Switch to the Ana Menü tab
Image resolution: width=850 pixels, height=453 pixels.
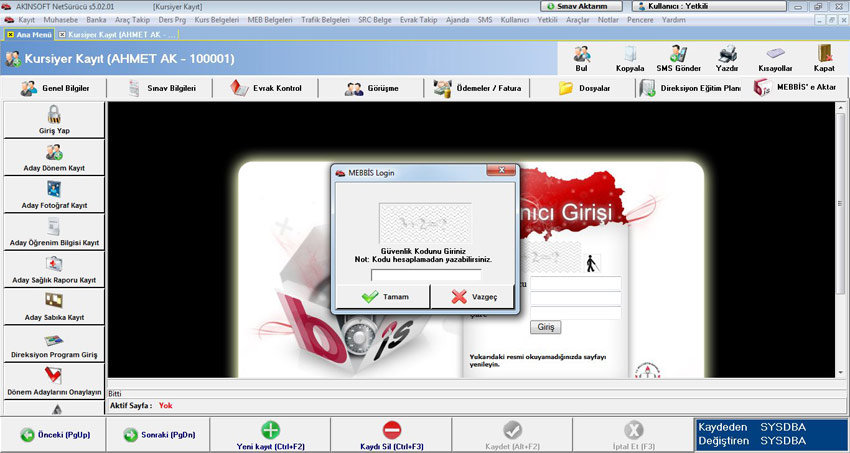[29, 34]
